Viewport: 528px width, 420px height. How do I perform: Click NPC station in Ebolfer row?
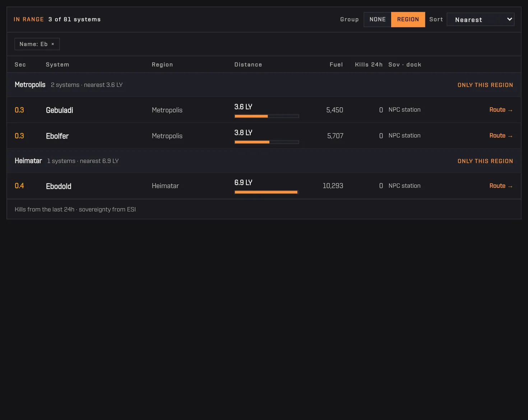coord(404,136)
